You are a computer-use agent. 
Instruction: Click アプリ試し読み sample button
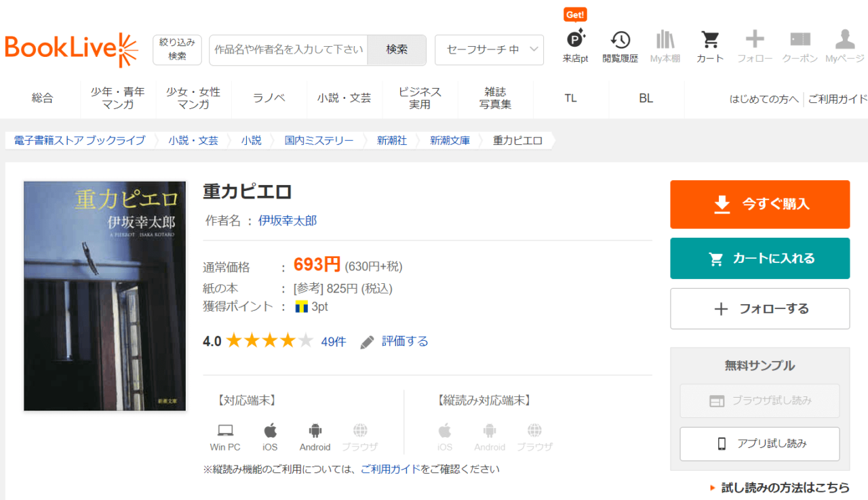tap(760, 444)
